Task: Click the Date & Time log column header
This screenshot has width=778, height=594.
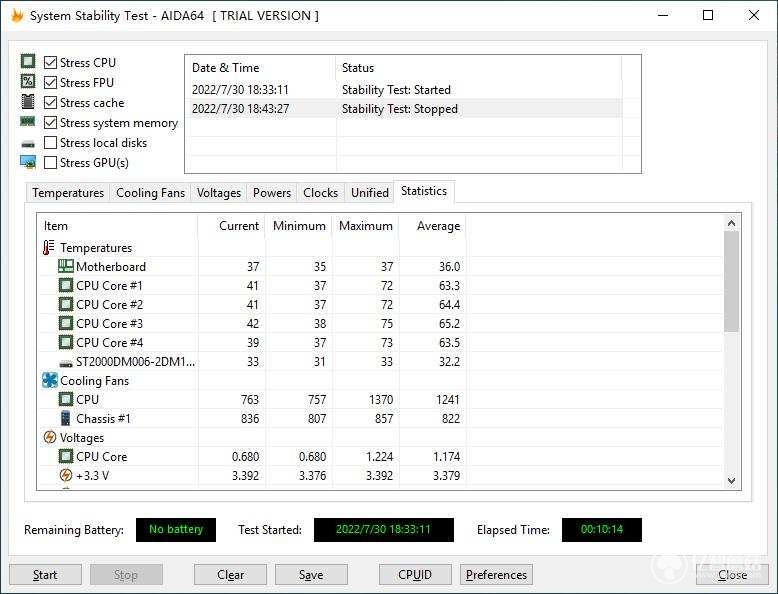Action: [261, 67]
